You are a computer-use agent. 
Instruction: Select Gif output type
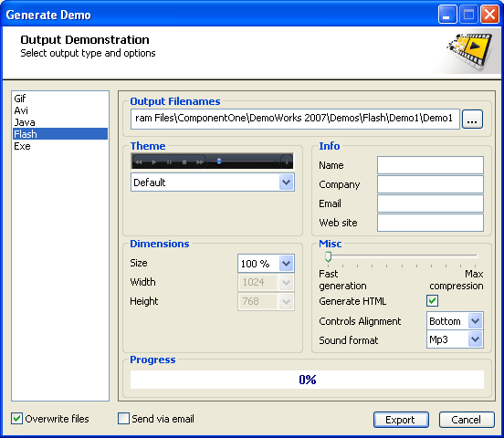click(x=60, y=99)
